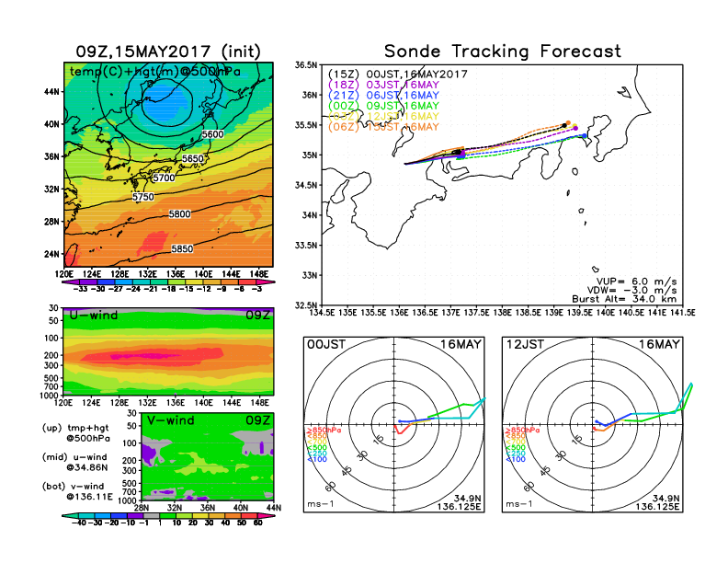
Task: Click the blue 21Z trajectory endpoint dot
Action: tap(585, 136)
